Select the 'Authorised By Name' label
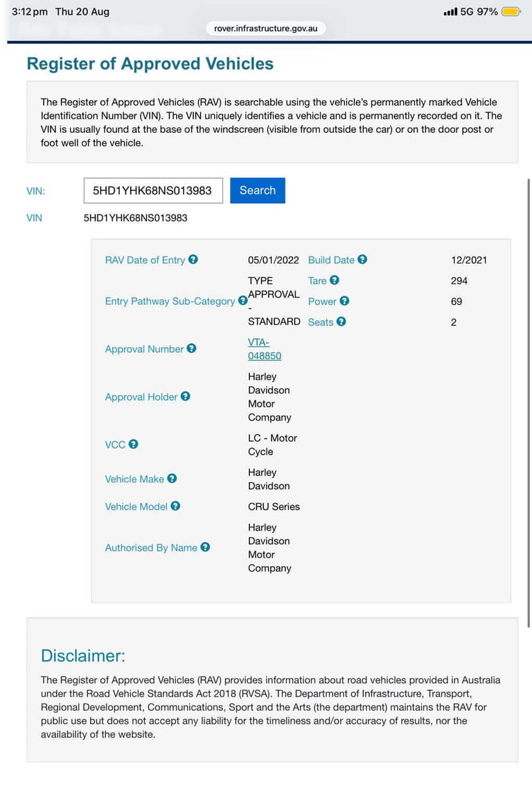 point(151,547)
